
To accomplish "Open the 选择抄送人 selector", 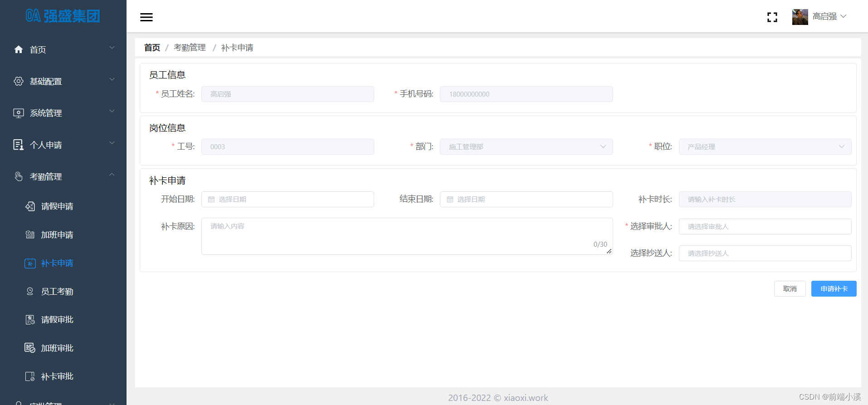I will point(765,253).
